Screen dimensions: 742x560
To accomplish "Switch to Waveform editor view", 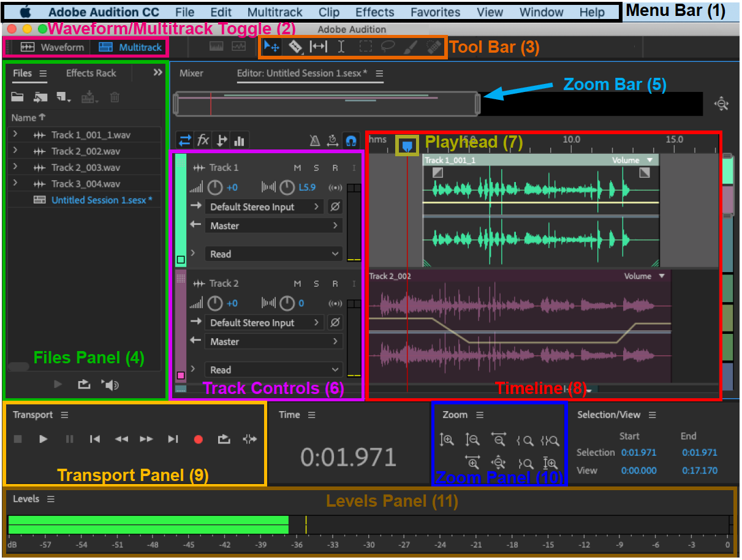I will 53,47.
